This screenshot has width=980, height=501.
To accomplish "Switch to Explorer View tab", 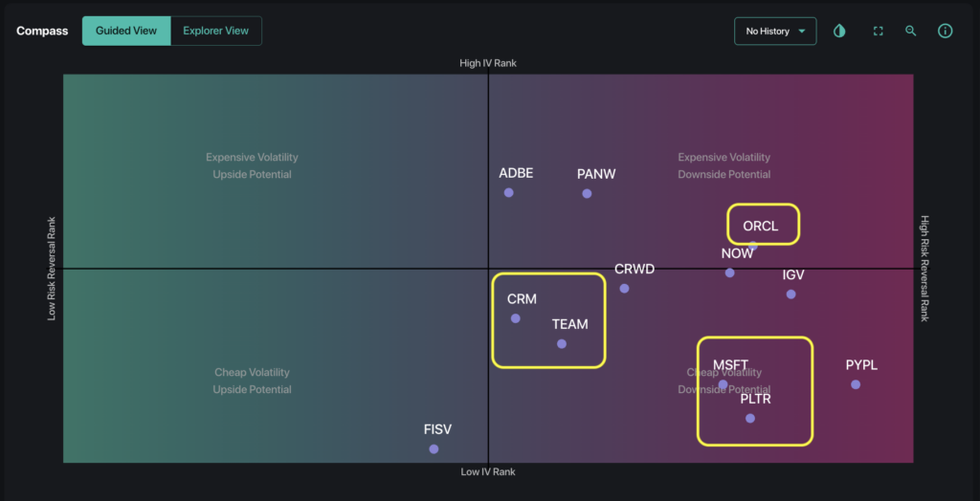I will point(215,31).
